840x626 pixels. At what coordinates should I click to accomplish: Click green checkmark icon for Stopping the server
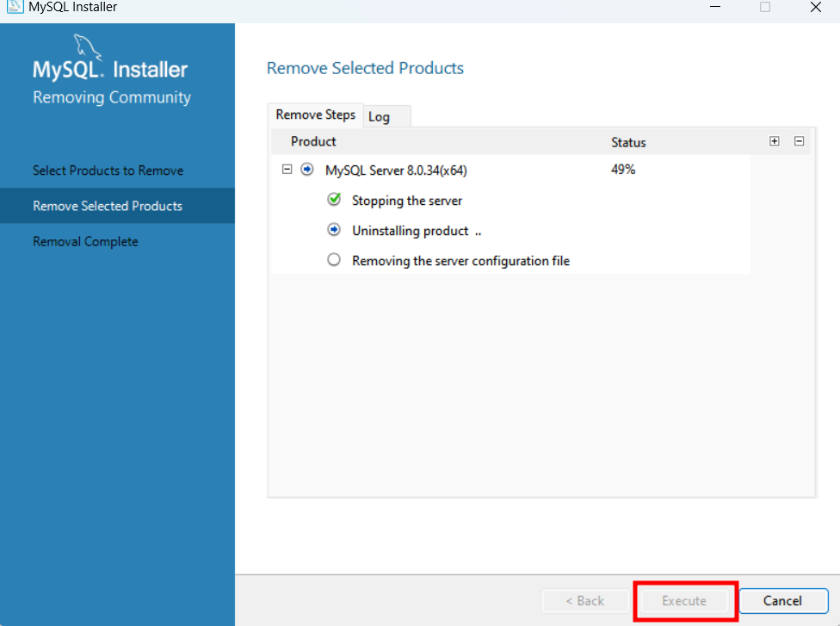coord(334,200)
